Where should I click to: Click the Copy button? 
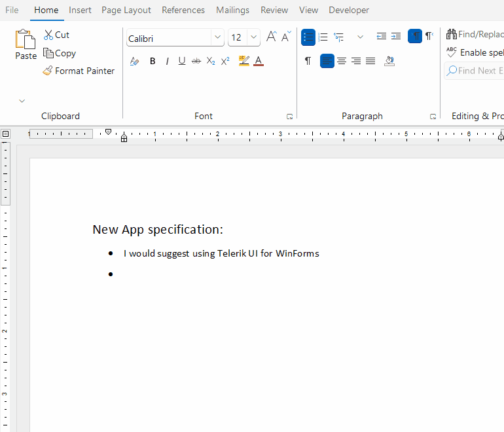pyautogui.click(x=60, y=53)
